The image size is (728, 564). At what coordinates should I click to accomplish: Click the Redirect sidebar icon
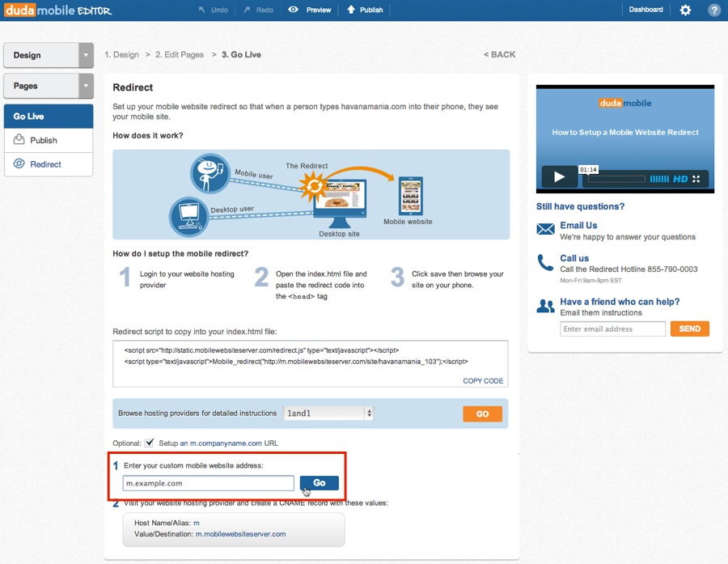click(x=19, y=163)
